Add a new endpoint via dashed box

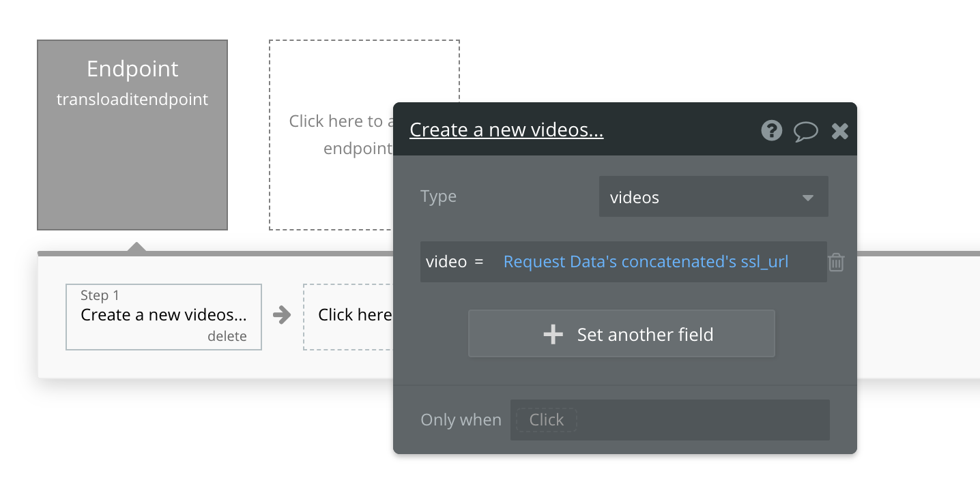tap(331, 135)
